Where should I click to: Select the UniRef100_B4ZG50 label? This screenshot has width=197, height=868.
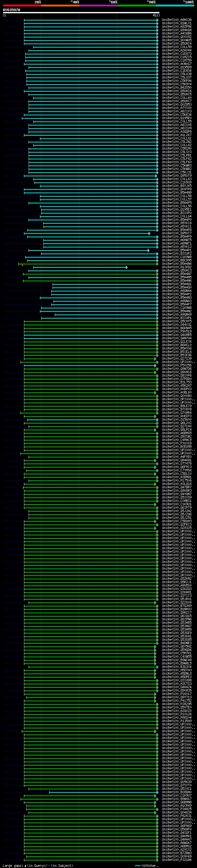[176, 88]
